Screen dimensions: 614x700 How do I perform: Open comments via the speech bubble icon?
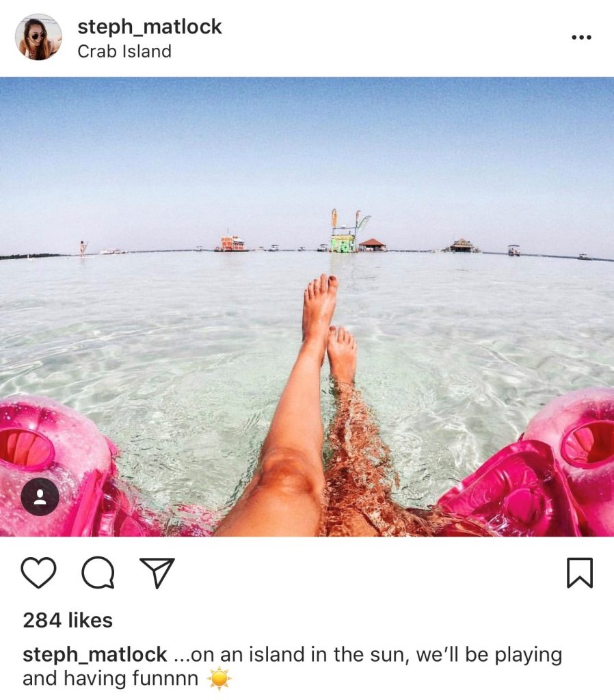pos(98,572)
